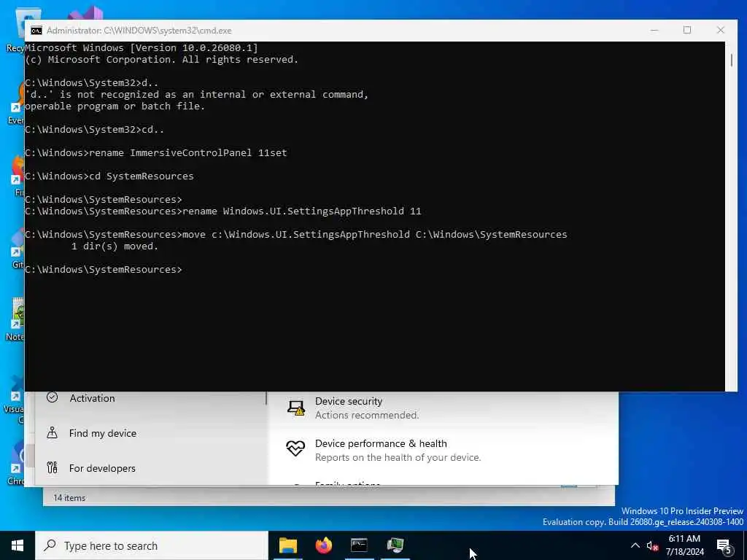Click the search magnifier icon in taskbar

(x=50, y=545)
